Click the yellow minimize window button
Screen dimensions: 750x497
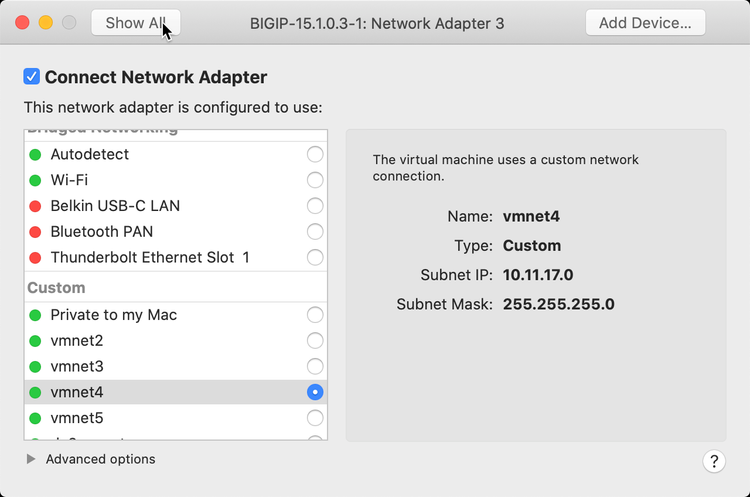tap(45, 22)
